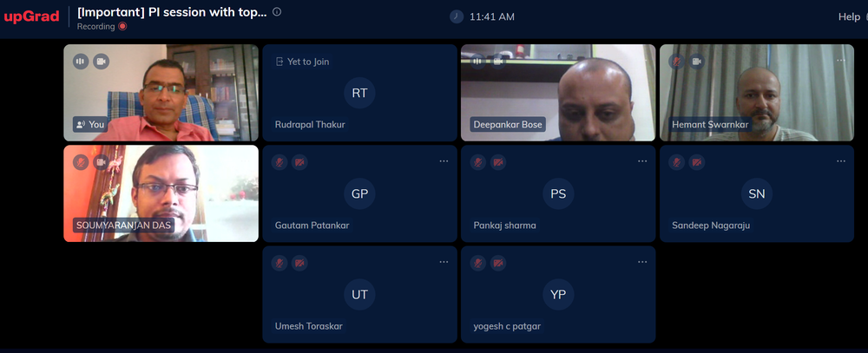
Task: Click muted mic icon on Soumyaranjan Das tile
Action: [x=81, y=161]
